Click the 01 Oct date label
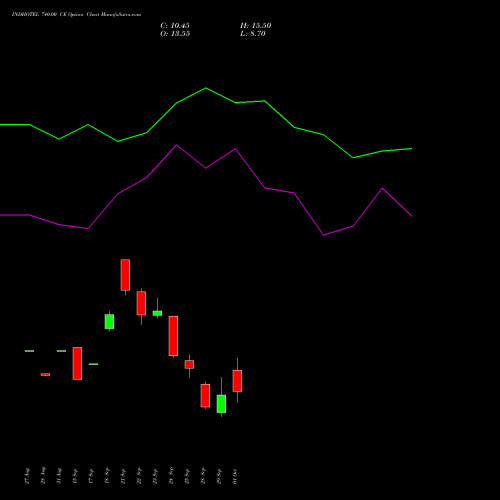The height and width of the screenshot is (500, 500). pos(235,476)
